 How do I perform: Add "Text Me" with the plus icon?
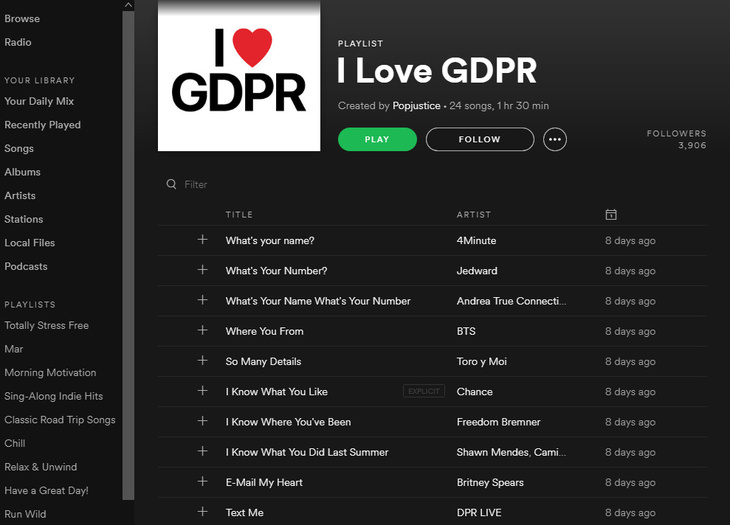(x=203, y=512)
